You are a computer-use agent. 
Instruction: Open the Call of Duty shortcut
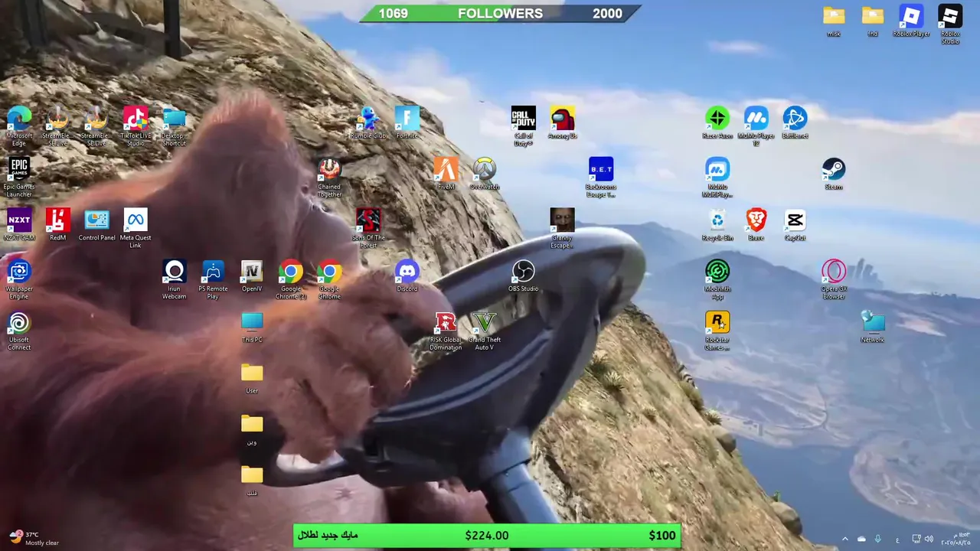pyautogui.click(x=523, y=126)
